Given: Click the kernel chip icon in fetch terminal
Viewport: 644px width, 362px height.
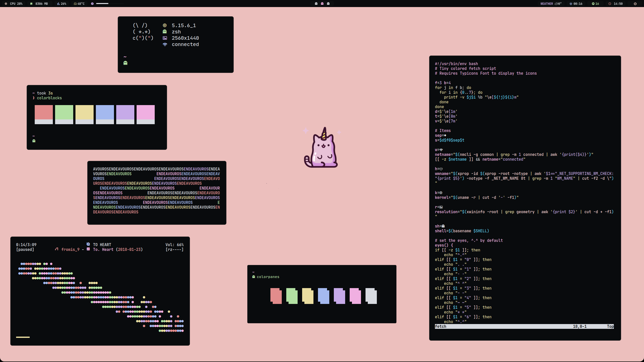Looking at the screenshot, I should [x=165, y=25].
